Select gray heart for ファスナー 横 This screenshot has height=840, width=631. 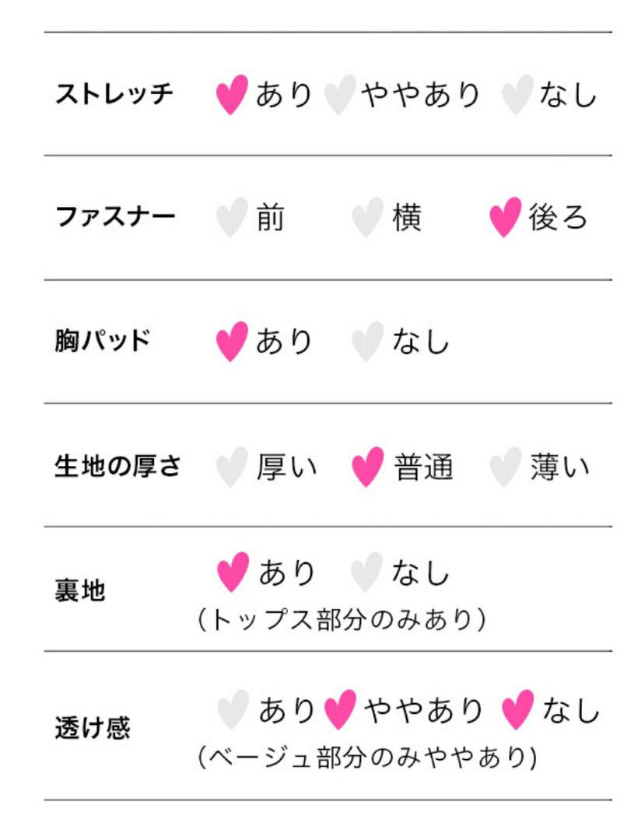click(368, 217)
